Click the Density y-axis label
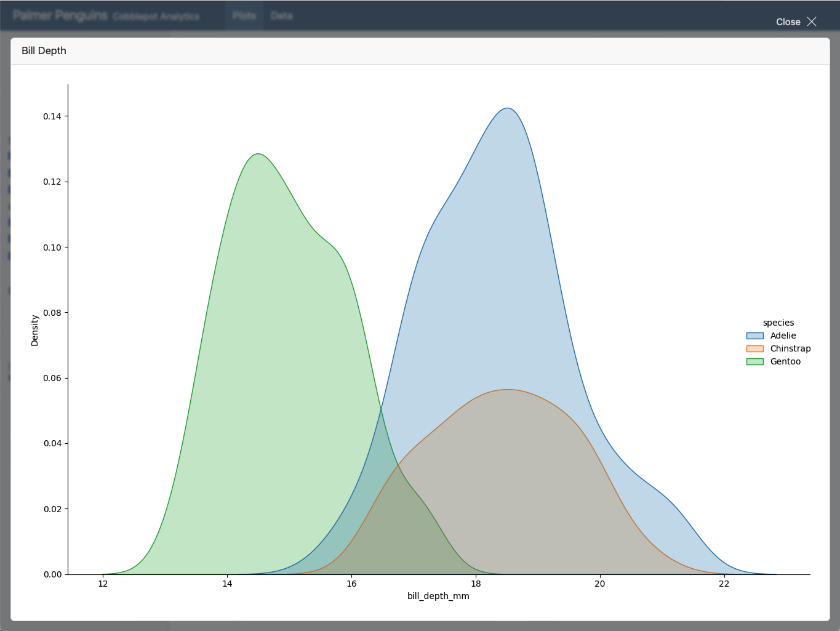Screen dimensions: 840x631 (34, 331)
